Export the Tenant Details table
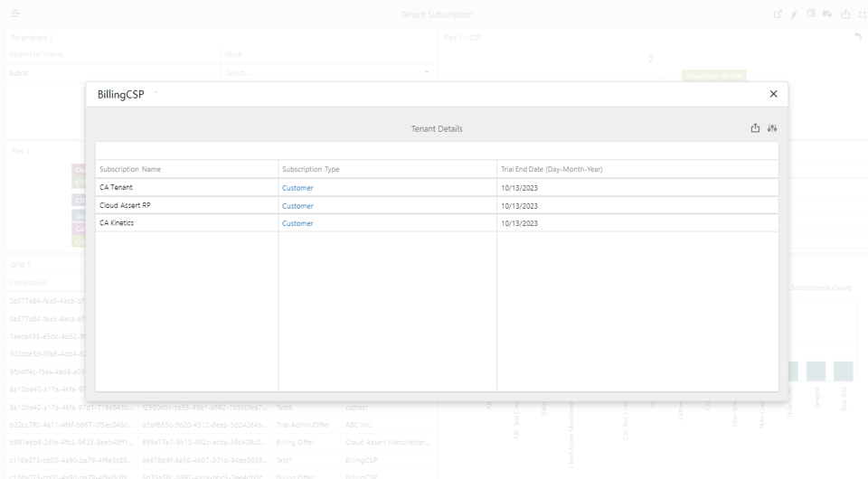 755,128
